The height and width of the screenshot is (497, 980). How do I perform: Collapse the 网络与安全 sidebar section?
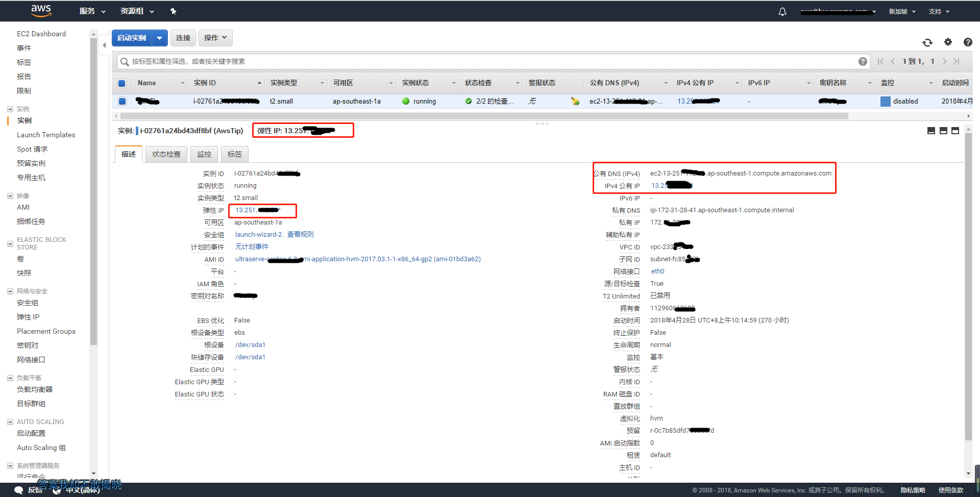(x=10, y=291)
